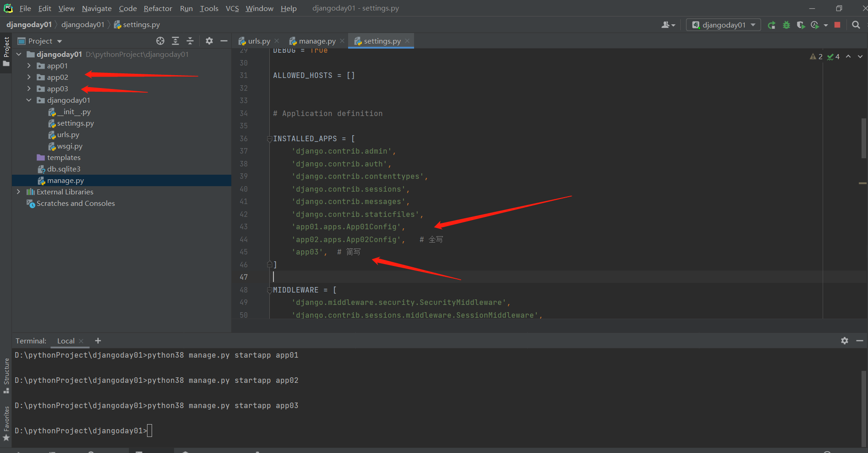Open the File menu

coord(25,8)
